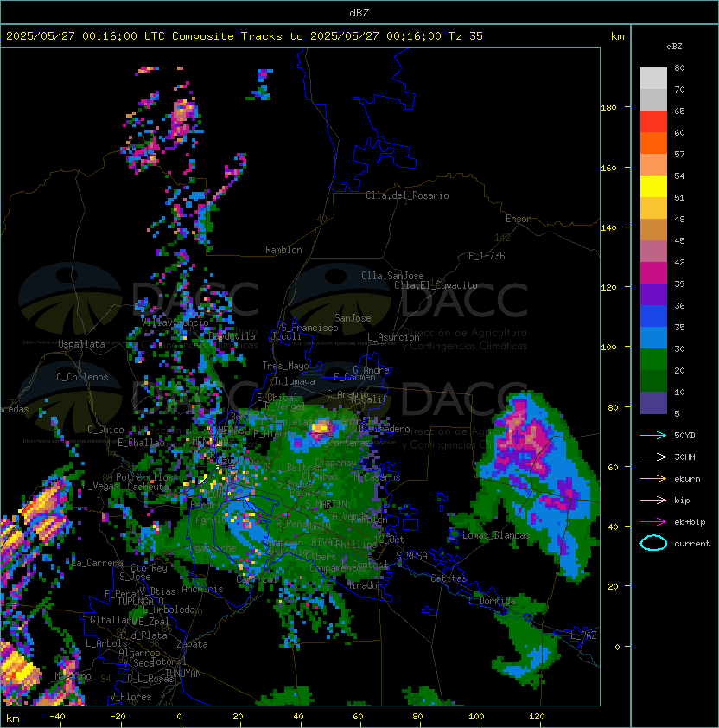Pick the light blue 35 dBZ swatch
Viewport: 719px width, 728px height.
(653, 338)
